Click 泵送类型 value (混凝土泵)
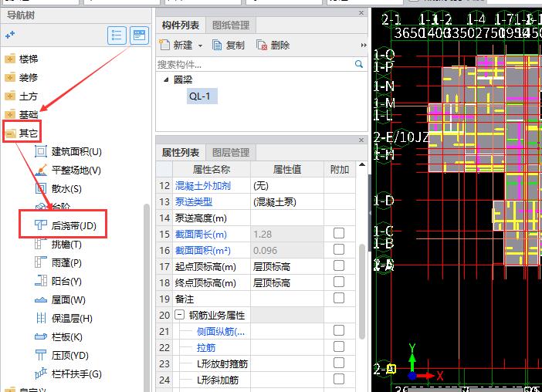 point(287,202)
